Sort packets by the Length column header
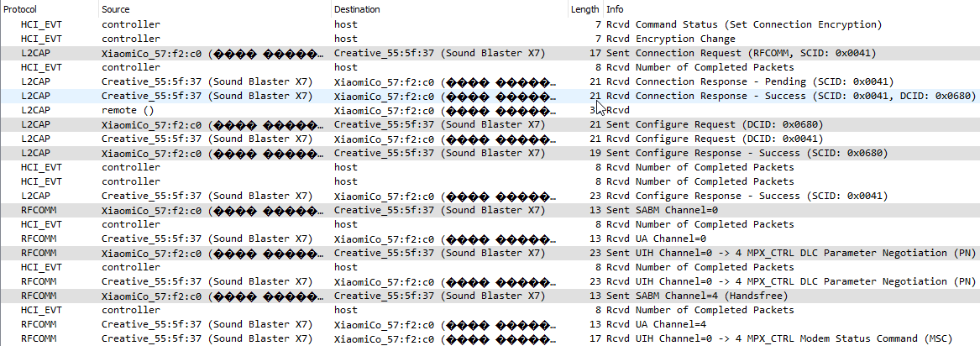This screenshot has height=346, width=980. click(585, 9)
